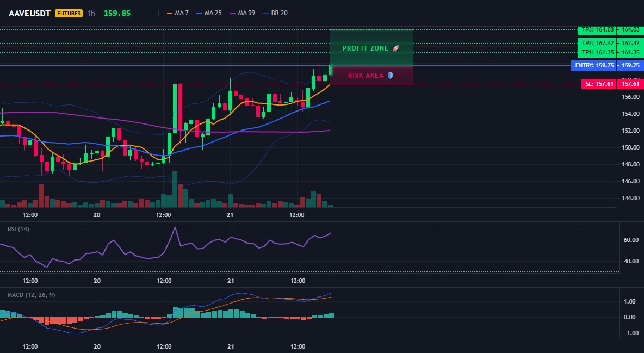
Task: Click the 60.00 value on the RSI axis
Action: pyautogui.click(x=632, y=240)
